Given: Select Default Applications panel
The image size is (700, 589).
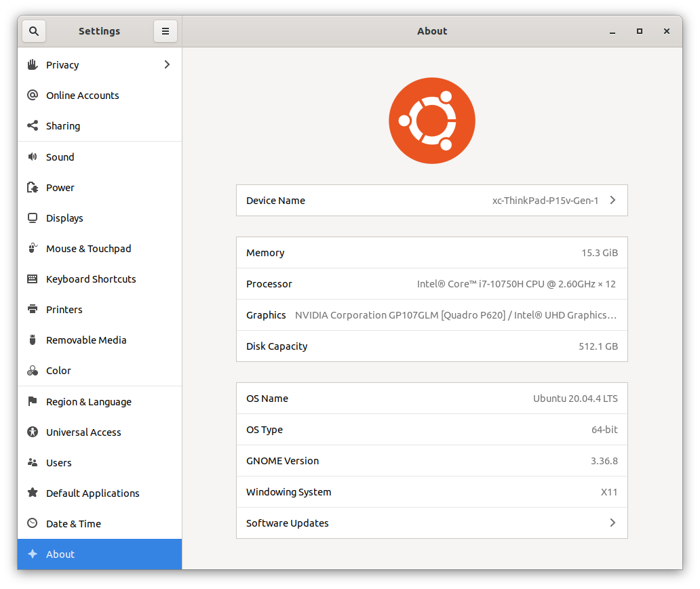Looking at the screenshot, I should (x=100, y=493).
